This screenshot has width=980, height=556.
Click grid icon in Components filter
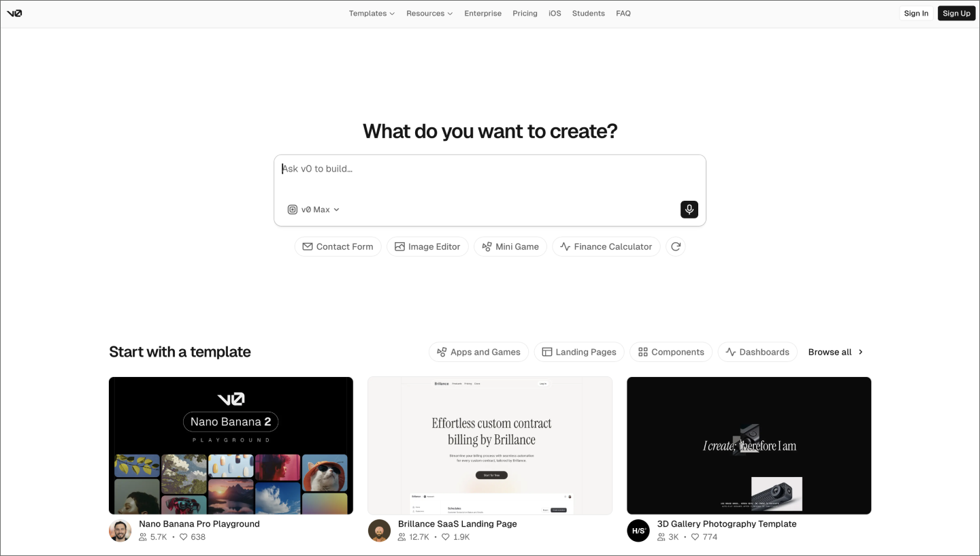tap(642, 352)
